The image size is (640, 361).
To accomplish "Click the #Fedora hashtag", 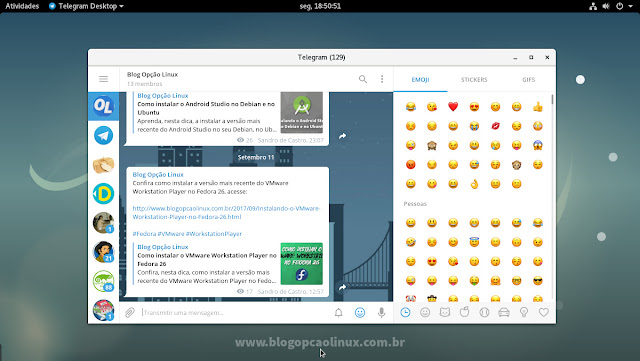I will click(144, 234).
